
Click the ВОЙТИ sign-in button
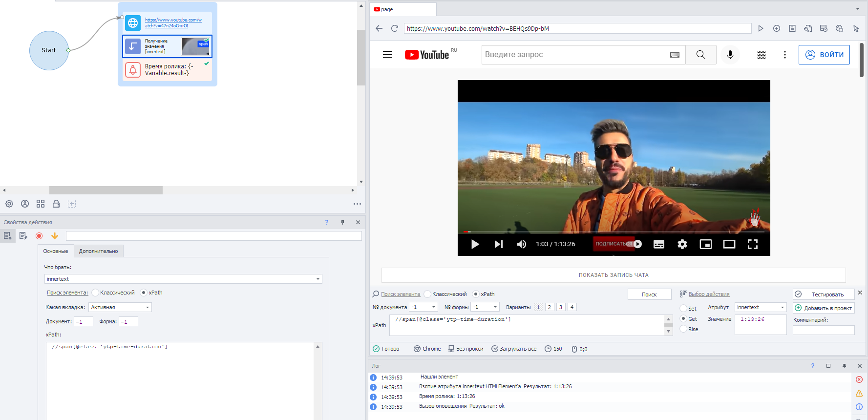point(824,55)
